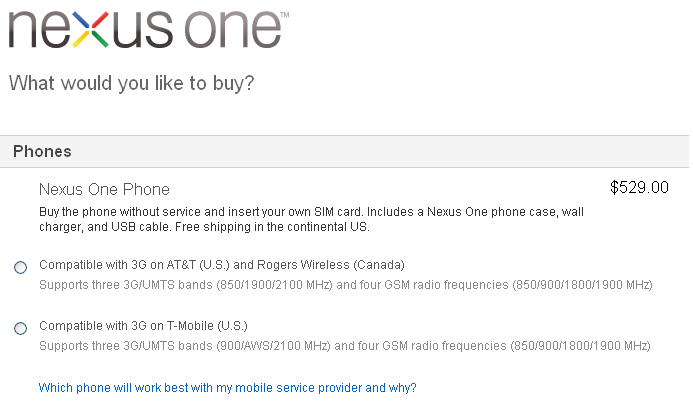This screenshot has width=693, height=402.
Task: Select the T-Mobile (U.S.) radio button
Action: pyautogui.click(x=20, y=328)
